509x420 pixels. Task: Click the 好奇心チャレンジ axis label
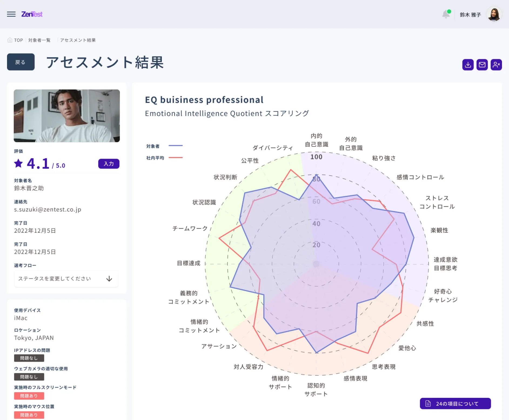443,295
